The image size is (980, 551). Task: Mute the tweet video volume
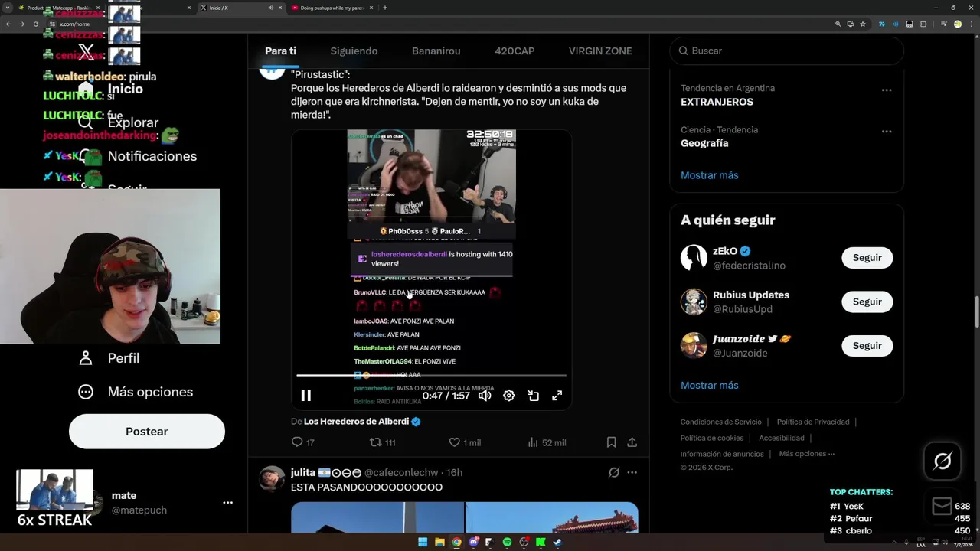tap(485, 396)
